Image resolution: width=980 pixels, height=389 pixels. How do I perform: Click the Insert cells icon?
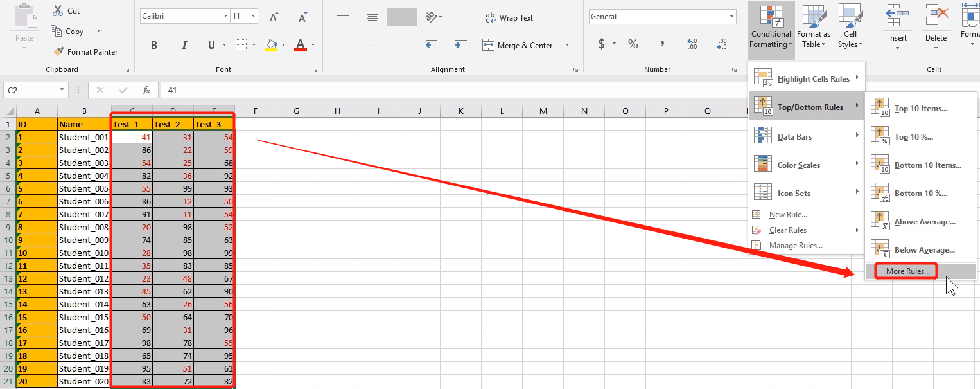pyautogui.click(x=897, y=15)
